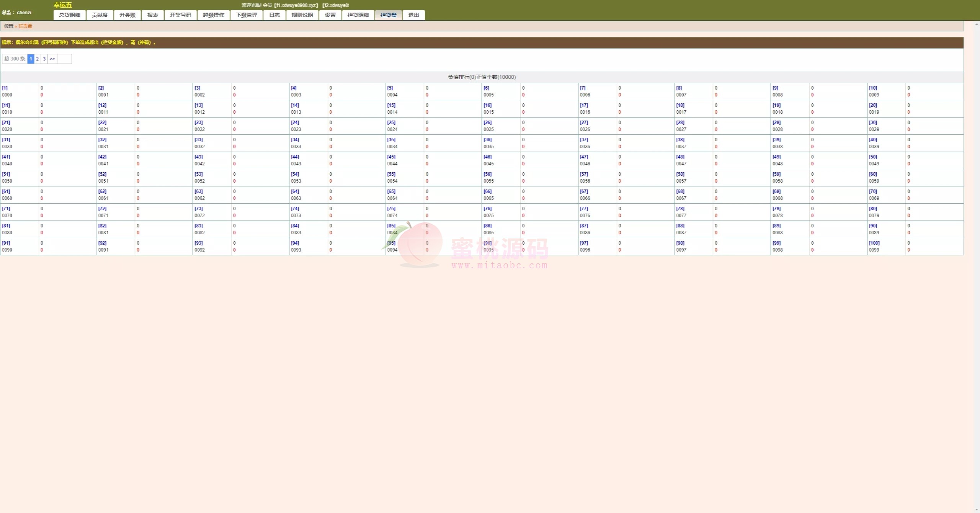Go to the 报表 tab
980x513 pixels.
pos(152,15)
